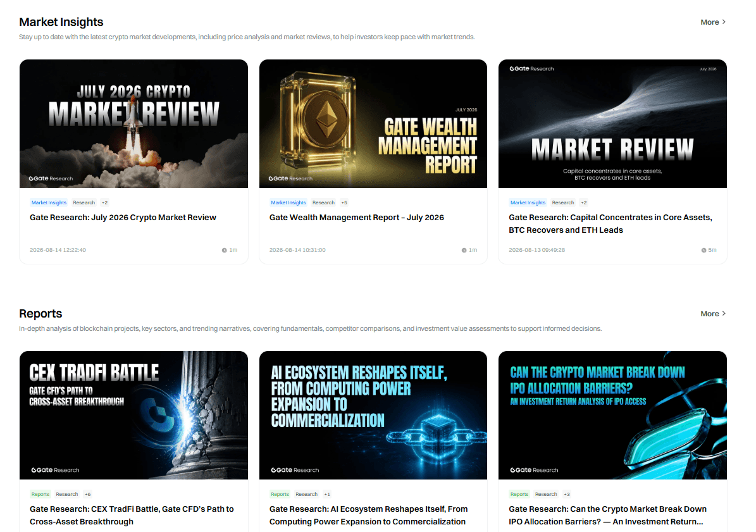
Task: Click clock icon beside 5m read time
Action: [703, 250]
